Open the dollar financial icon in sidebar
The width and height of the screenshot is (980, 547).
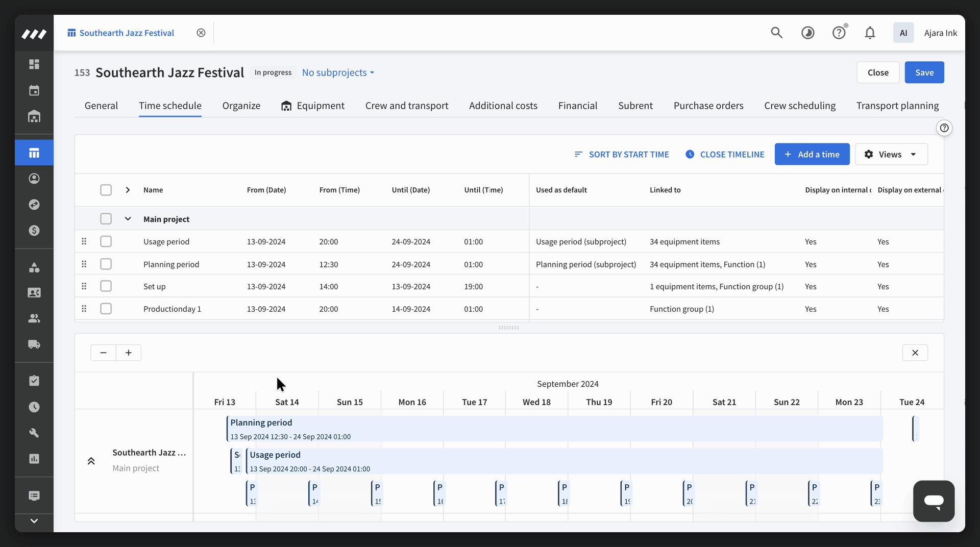coord(34,231)
